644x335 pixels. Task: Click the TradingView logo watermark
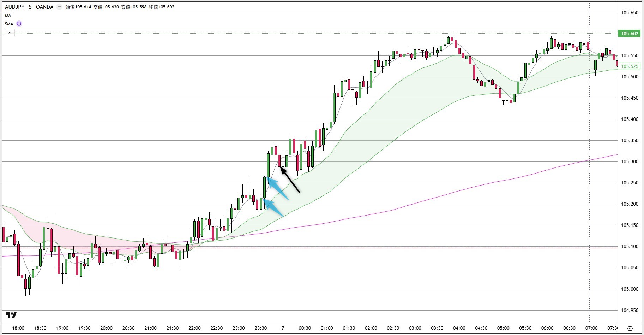click(x=12, y=315)
